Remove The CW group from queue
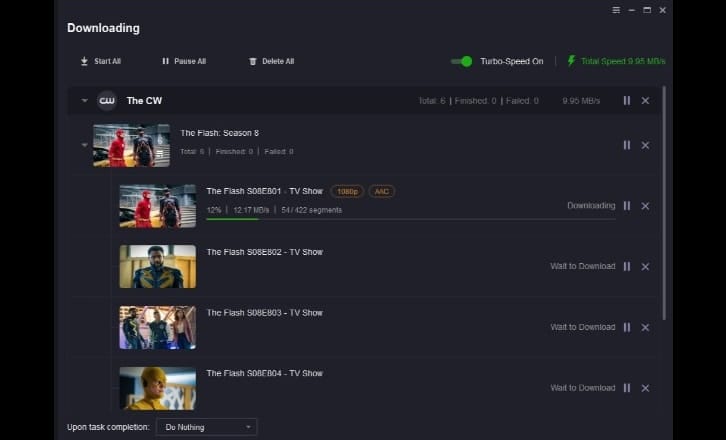Viewport: 726px width, 440px height. tap(645, 101)
